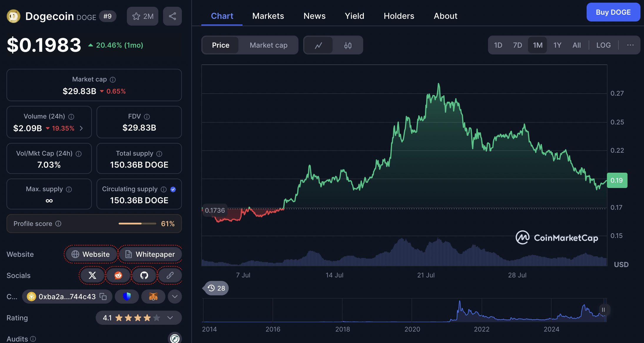Open Dogecoin's Reddit community icon
The image size is (644, 343).
click(x=118, y=275)
